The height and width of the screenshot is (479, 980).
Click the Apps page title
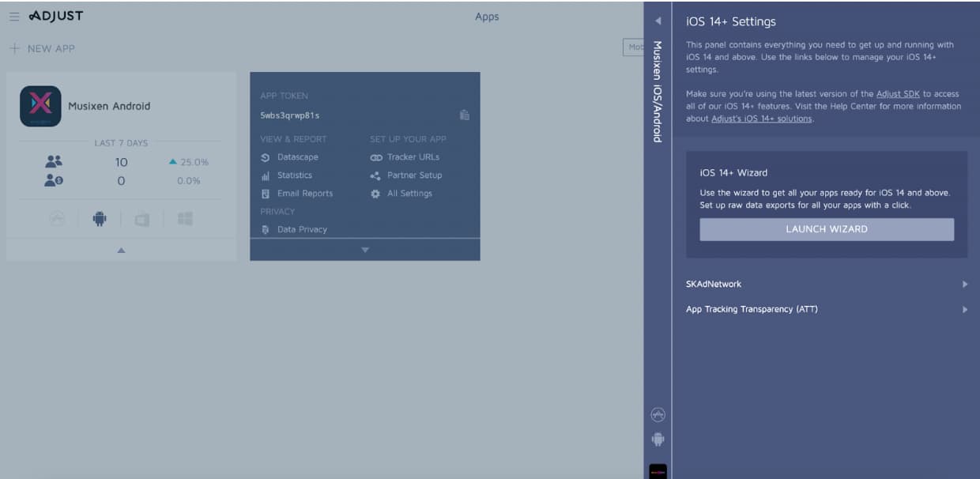487,17
